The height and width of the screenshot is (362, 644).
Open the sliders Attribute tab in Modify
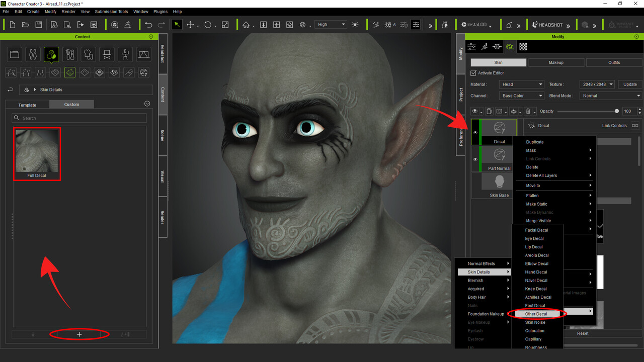(x=471, y=47)
